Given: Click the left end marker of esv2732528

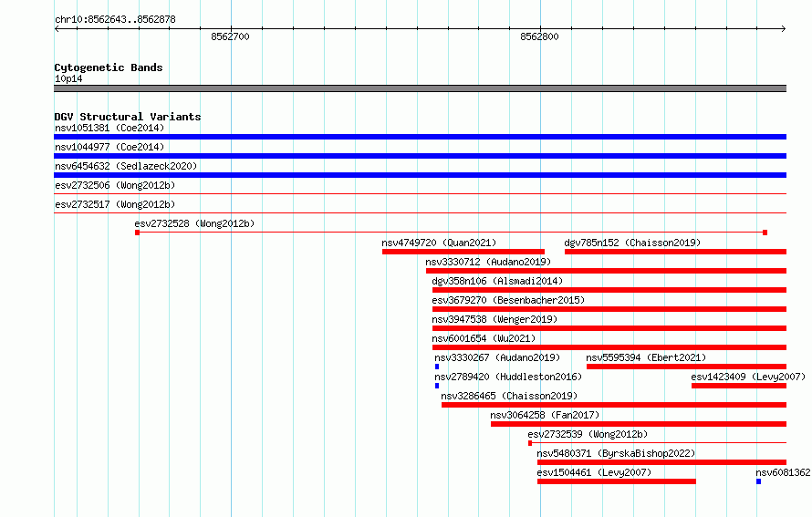Looking at the screenshot, I should (137, 233).
